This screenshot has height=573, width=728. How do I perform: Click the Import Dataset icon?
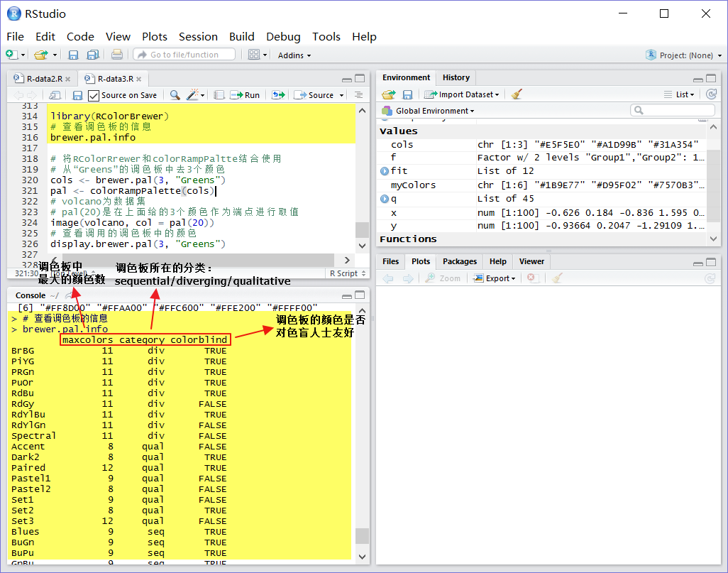coord(461,94)
